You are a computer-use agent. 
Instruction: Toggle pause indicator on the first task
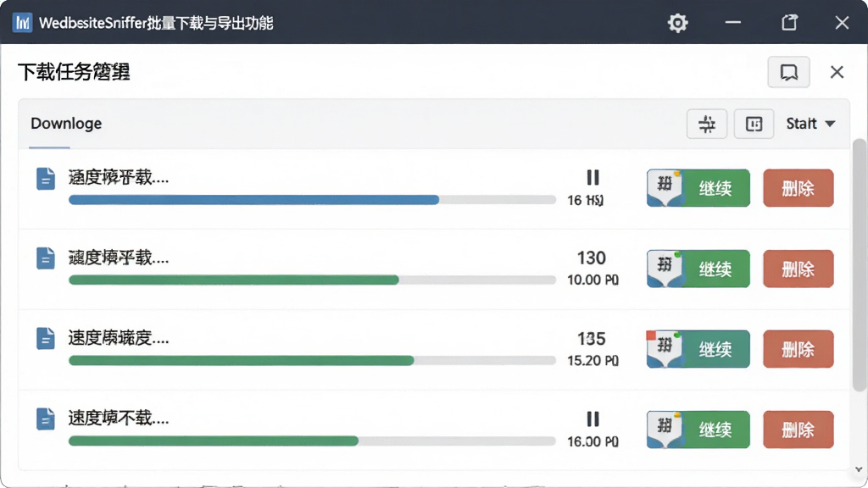(593, 177)
